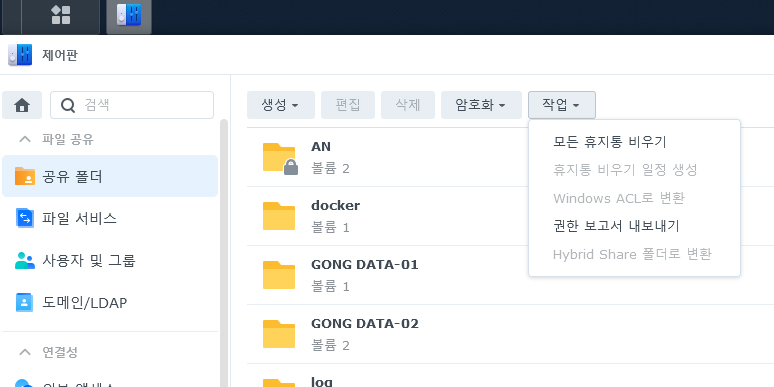Open the 암호화 dropdown
The width and height of the screenshot is (774, 387).
(x=481, y=105)
